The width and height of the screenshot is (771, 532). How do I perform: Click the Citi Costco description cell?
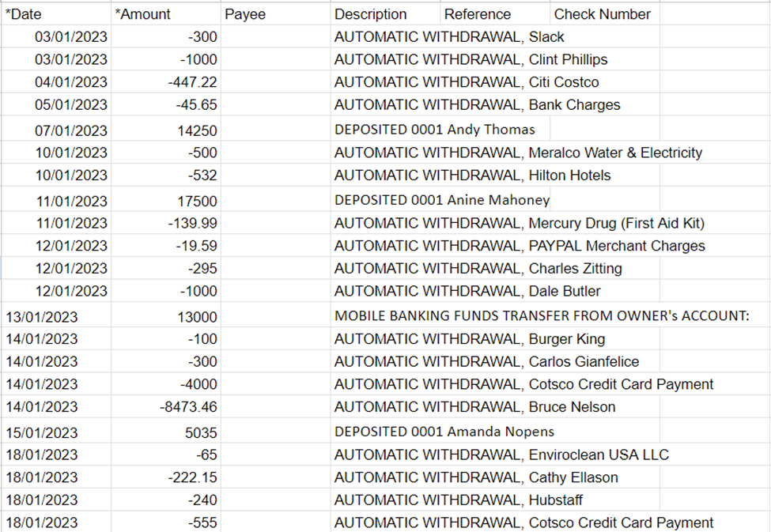[x=467, y=82]
